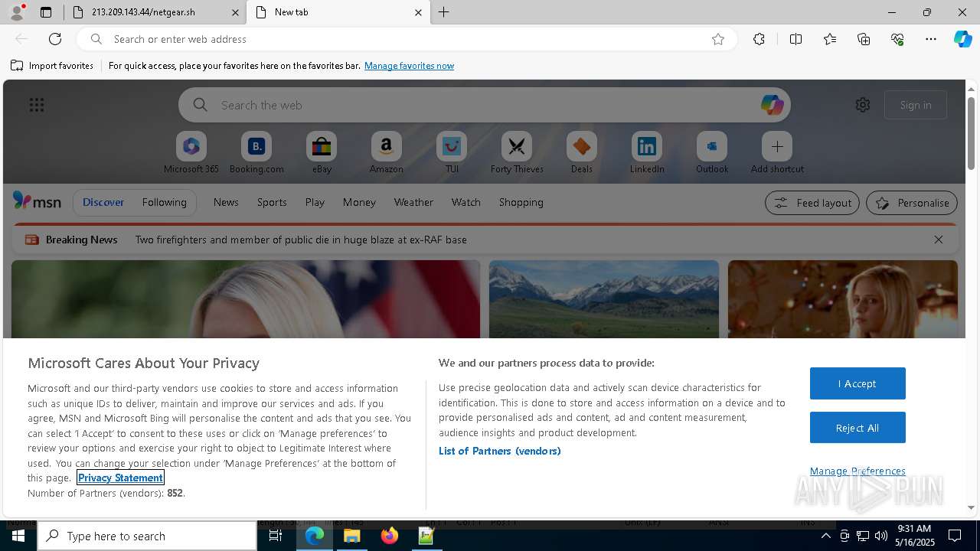Screen dimensions: 980x551
Task: Open List of Partners (vendors) link
Action: [500, 451]
